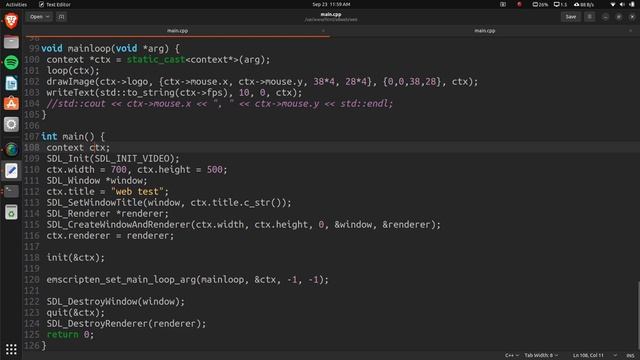Switch to the left main.cpp tab
The height and width of the screenshot is (360, 640).
177,31
